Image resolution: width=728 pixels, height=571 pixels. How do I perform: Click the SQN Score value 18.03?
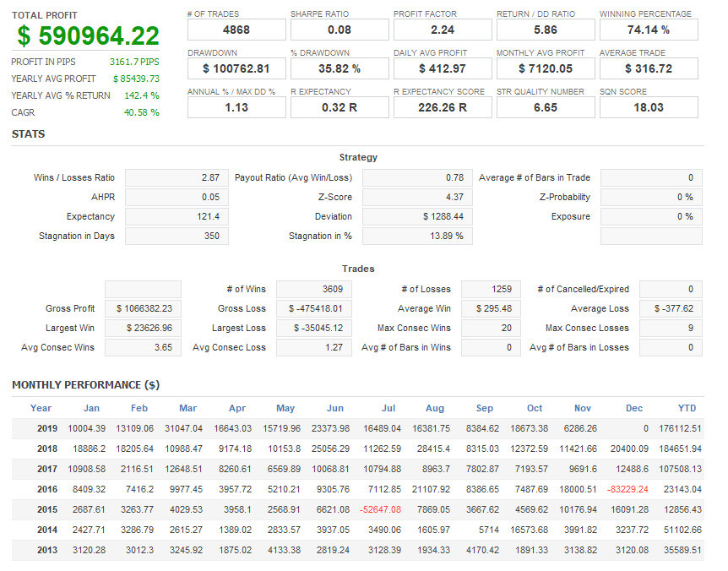pos(649,108)
